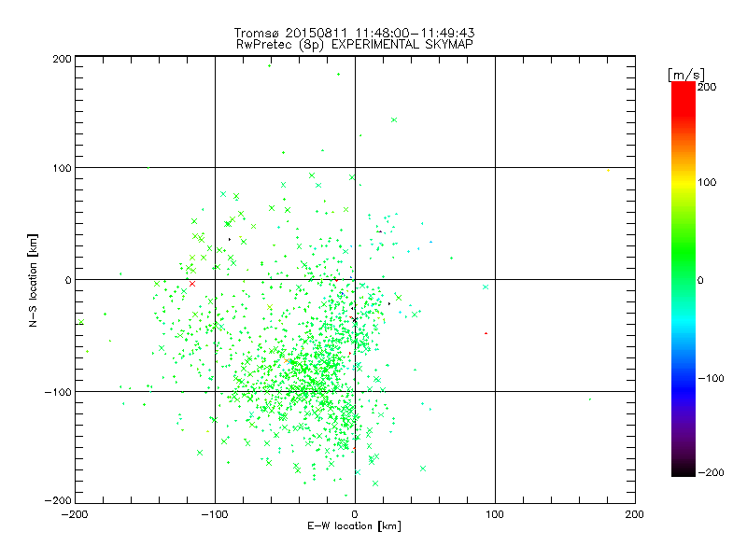Click the '[m/s]' colorbar unit label
Screen dimensions: 747x560
tap(686, 75)
